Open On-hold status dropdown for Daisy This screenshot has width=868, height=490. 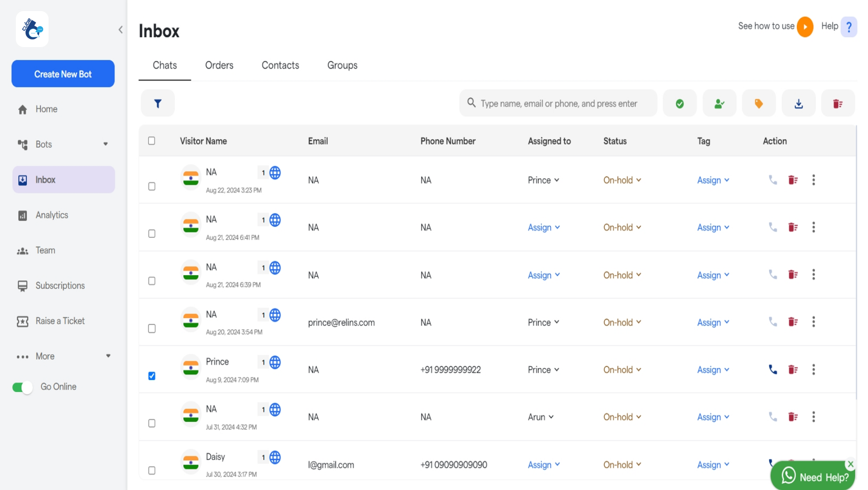coord(622,465)
